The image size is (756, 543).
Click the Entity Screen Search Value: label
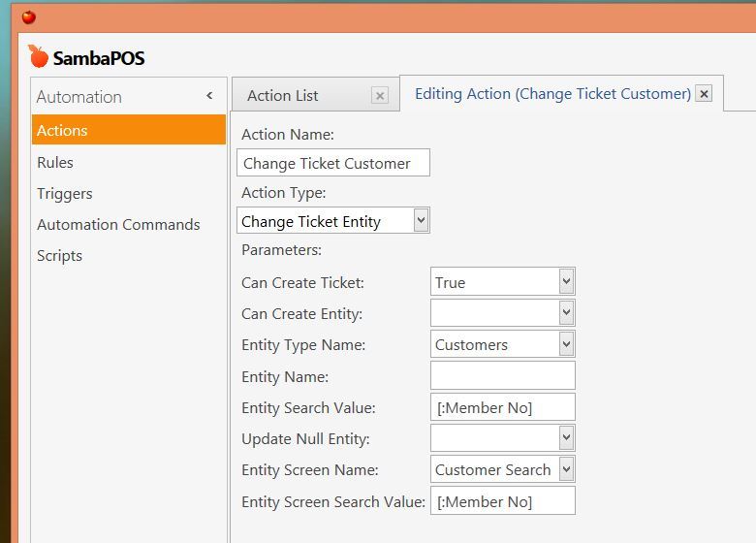(333, 502)
